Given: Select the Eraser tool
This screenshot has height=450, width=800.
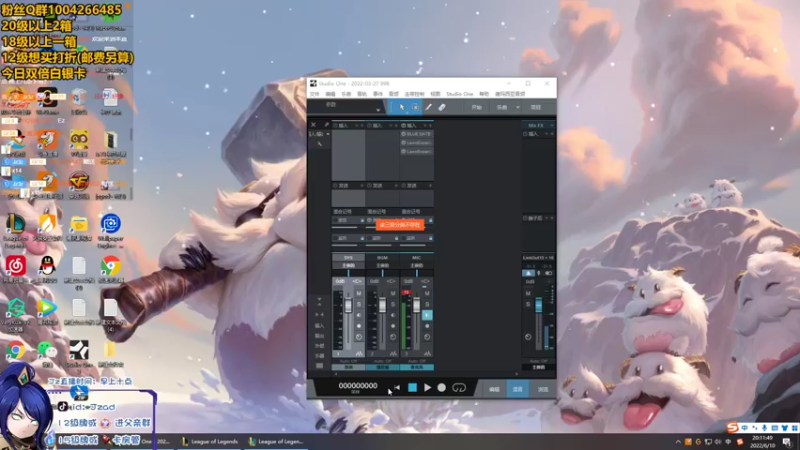Looking at the screenshot, I should click(x=442, y=107).
